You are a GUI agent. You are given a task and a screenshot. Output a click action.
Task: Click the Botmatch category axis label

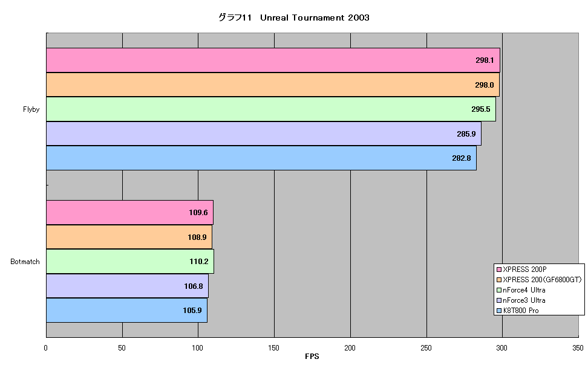point(25,262)
